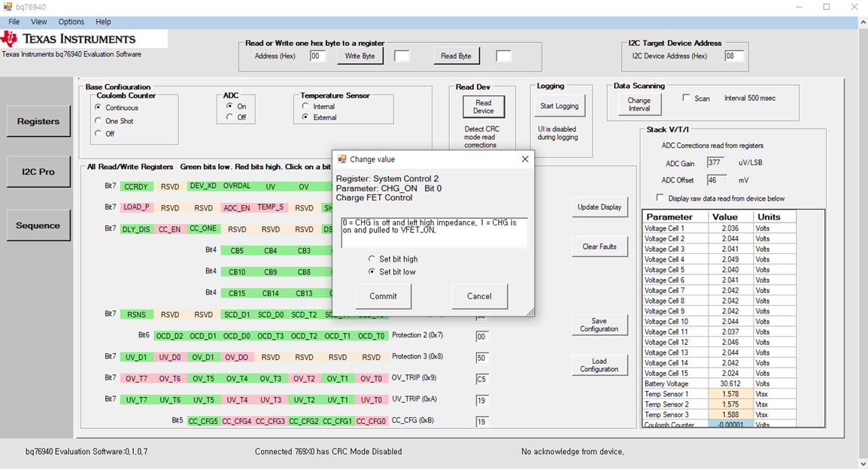The width and height of the screenshot is (868, 469).
Task: Click the Protection 3 (0x8) value box
Action: coord(481,358)
